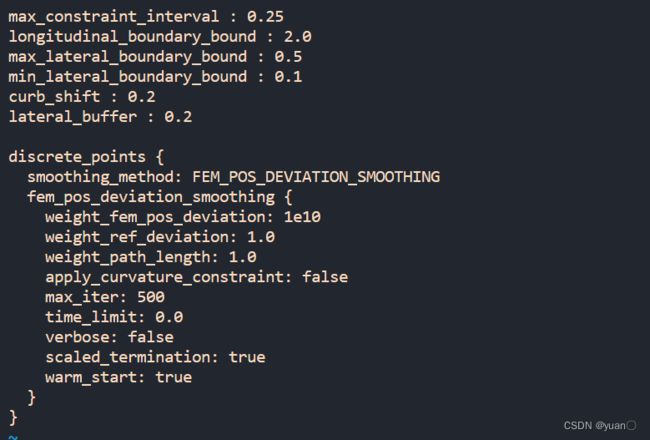
Task: Click the max_iter value 500
Action: 151,297
